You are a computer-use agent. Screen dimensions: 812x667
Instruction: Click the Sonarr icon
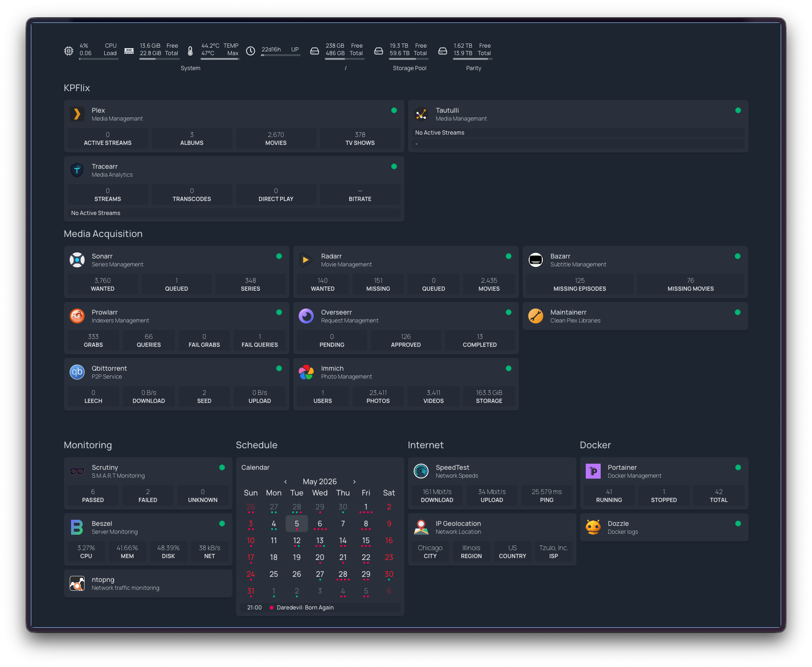77,260
